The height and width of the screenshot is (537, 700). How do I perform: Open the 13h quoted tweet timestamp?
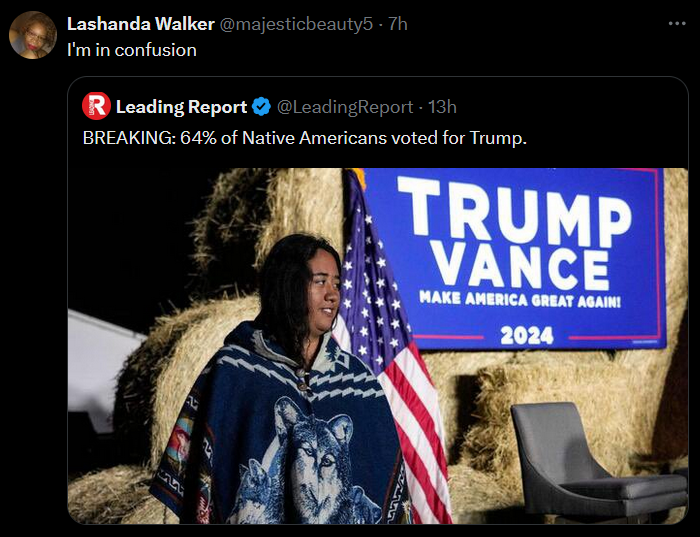coord(442,107)
